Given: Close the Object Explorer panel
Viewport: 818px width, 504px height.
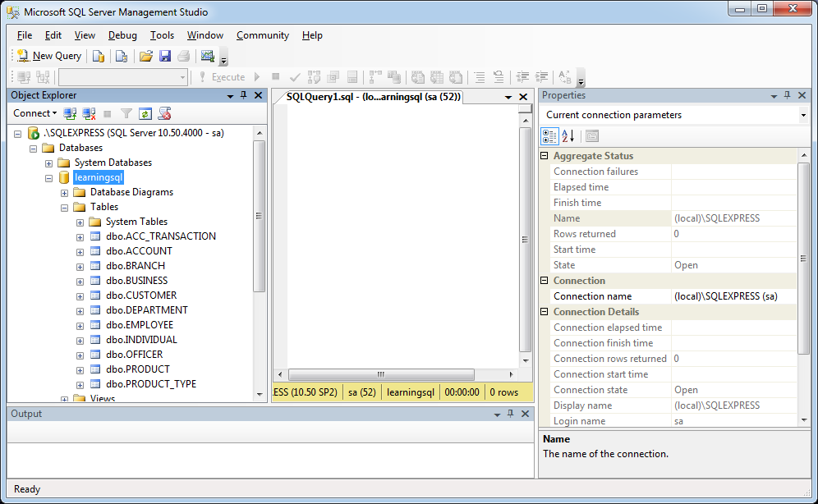Looking at the screenshot, I should coord(258,95).
